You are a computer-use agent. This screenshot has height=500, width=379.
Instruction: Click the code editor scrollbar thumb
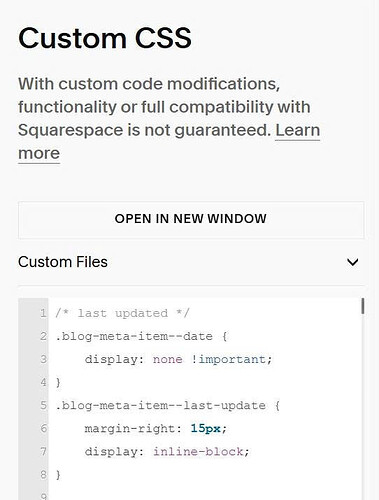[362, 306]
